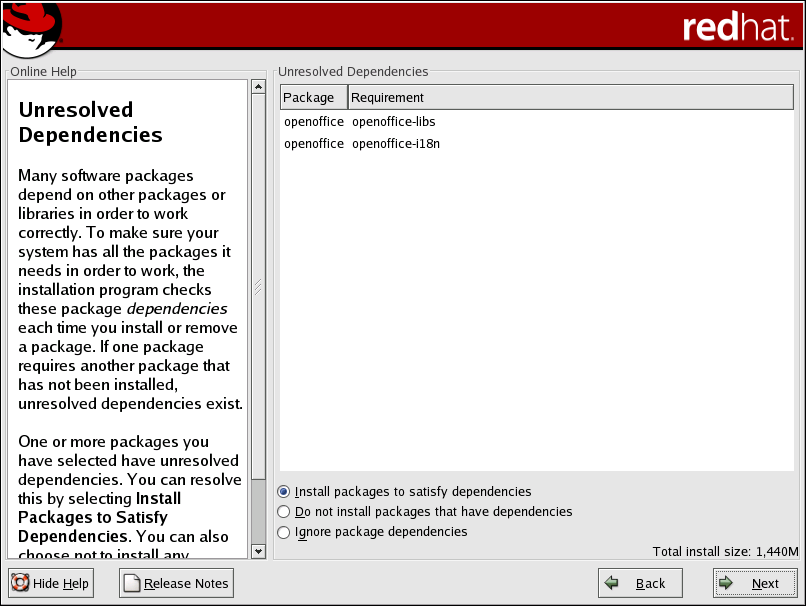Select Install packages to satisfy dependencies
Screen dimensions: 806x606
pos(285,492)
